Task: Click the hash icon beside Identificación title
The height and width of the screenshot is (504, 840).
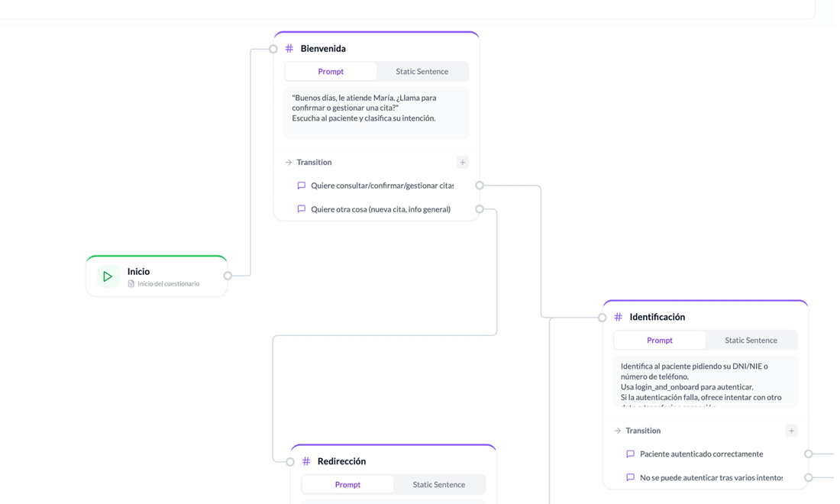Action: coord(619,317)
